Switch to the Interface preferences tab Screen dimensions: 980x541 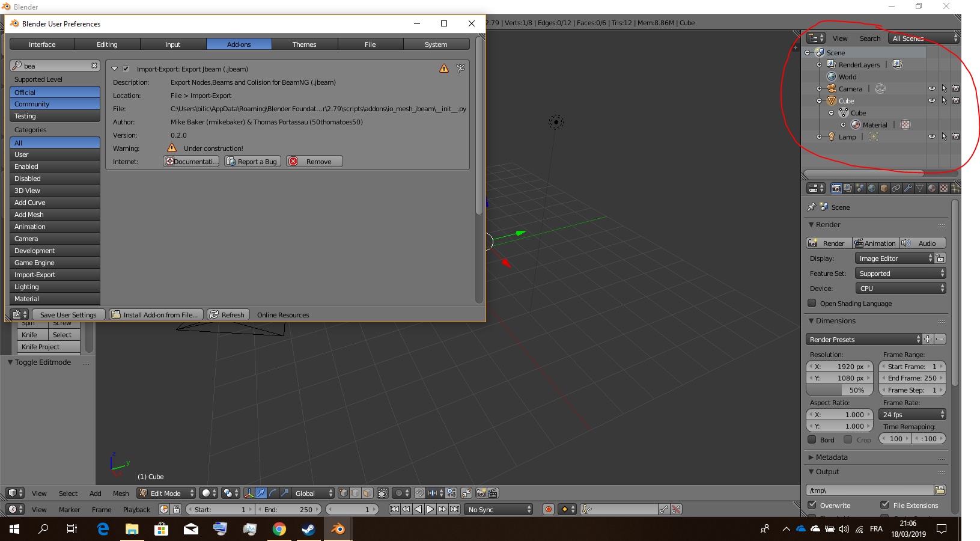tap(42, 44)
